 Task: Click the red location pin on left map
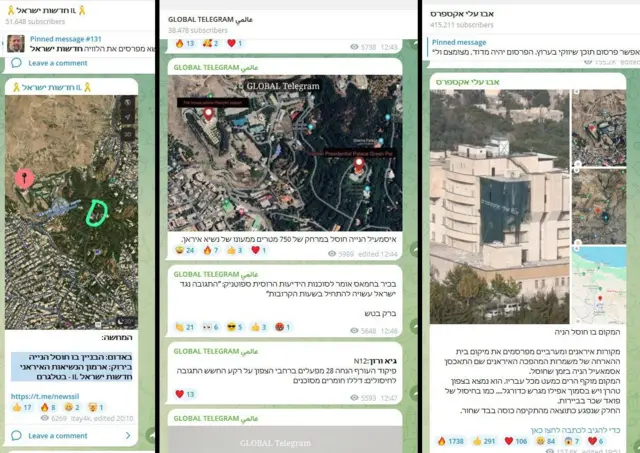pyautogui.click(x=25, y=179)
